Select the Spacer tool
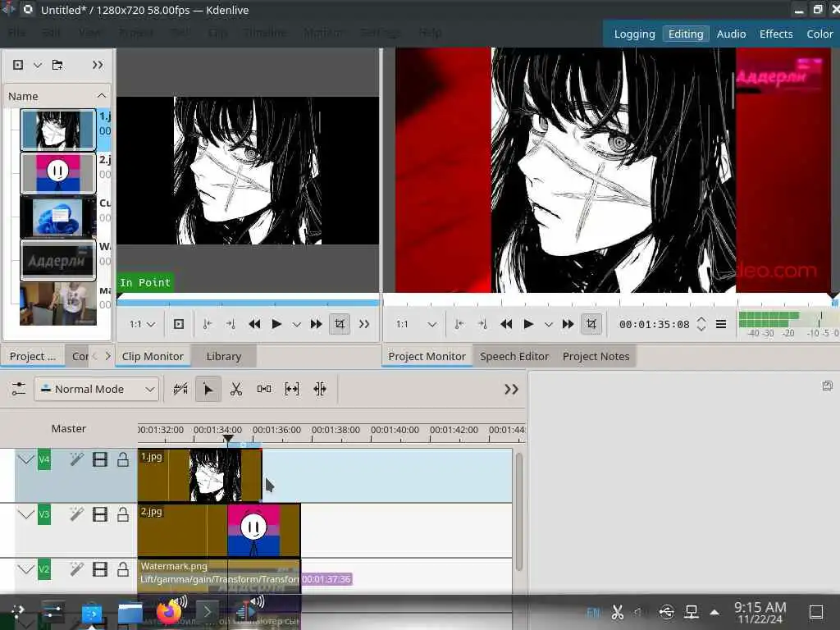The image size is (840, 630). [263, 389]
